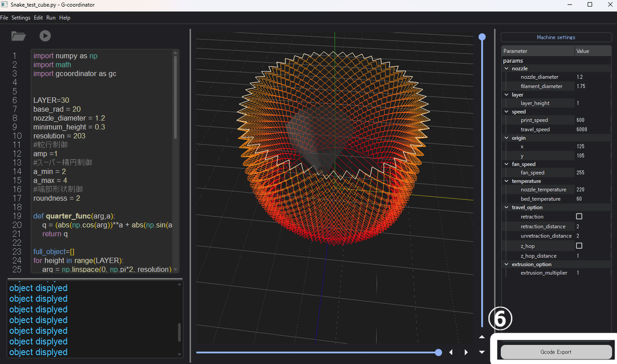The height and width of the screenshot is (364, 617).
Task: Click the up arrow below the vertical slider
Action: coord(482,337)
